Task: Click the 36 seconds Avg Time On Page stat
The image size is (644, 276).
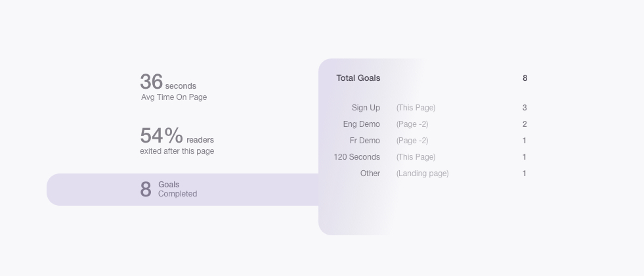Action: [173, 87]
